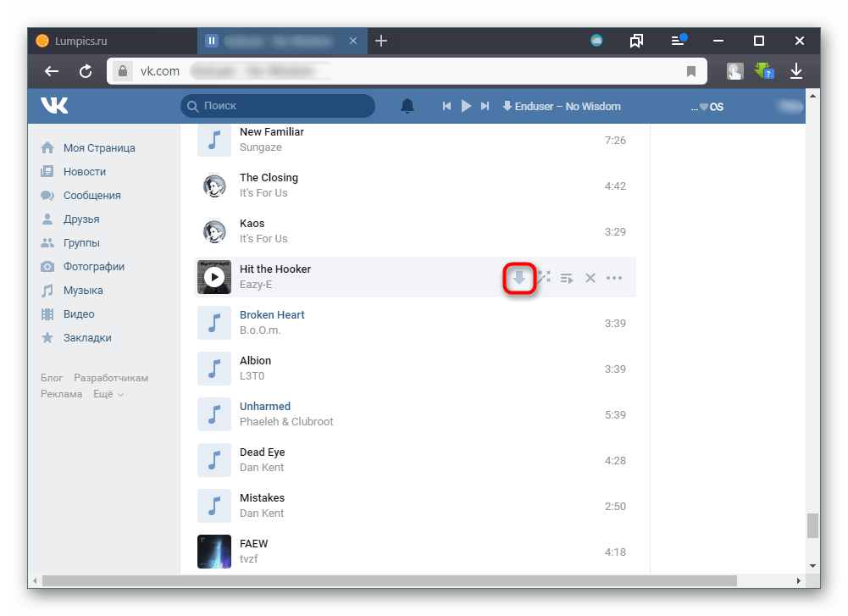Image resolution: width=848 pixels, height=616 pixels.
Task: Click the vk.com address bar
Action: tap(407, 71)
